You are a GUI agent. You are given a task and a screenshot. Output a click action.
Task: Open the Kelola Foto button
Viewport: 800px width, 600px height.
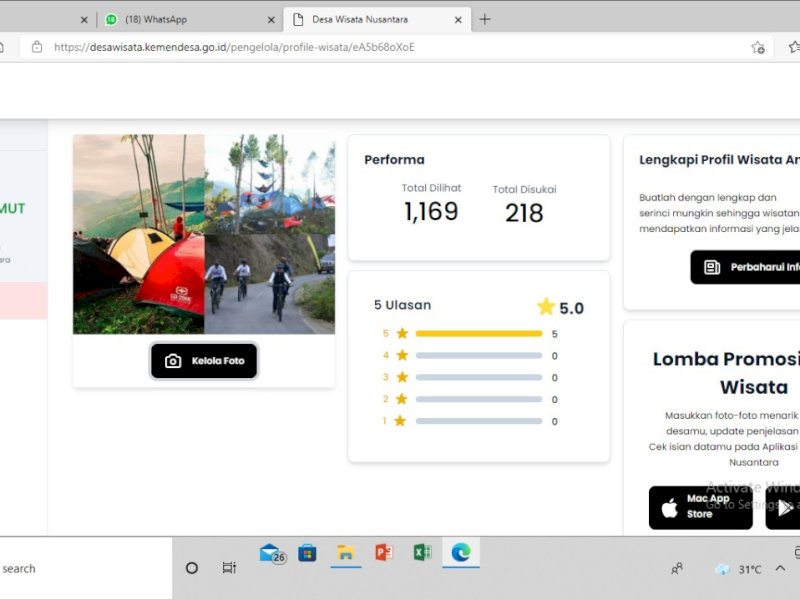(204, 361)
